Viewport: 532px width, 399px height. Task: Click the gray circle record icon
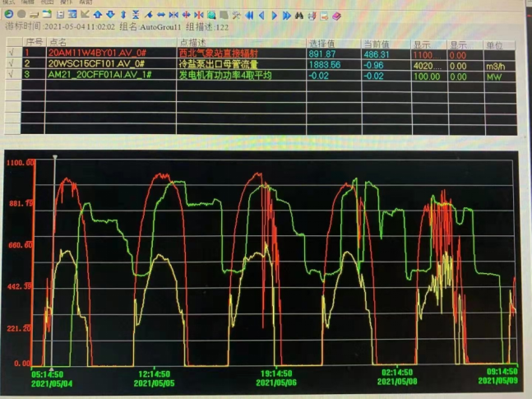(x=21, y=14)
